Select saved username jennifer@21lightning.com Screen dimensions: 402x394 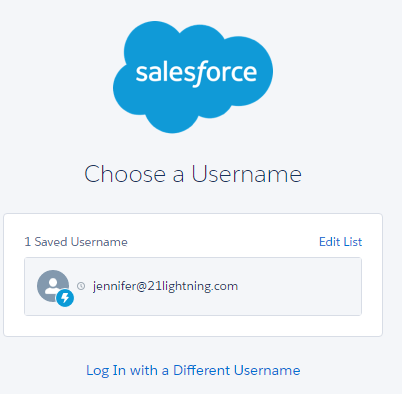[193, 286]
